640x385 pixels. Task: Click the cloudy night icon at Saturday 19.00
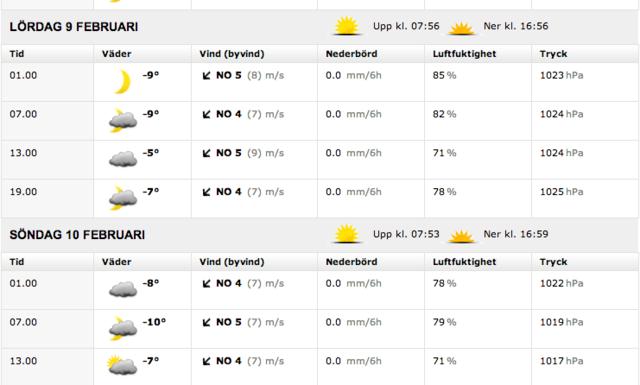pyautogui.click(x=122, y=198)
